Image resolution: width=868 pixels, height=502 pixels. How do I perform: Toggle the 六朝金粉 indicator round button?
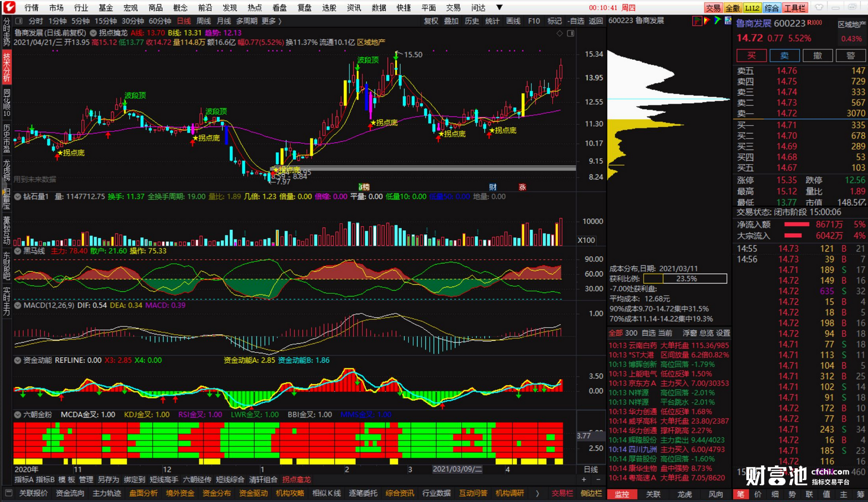point(18,415)
